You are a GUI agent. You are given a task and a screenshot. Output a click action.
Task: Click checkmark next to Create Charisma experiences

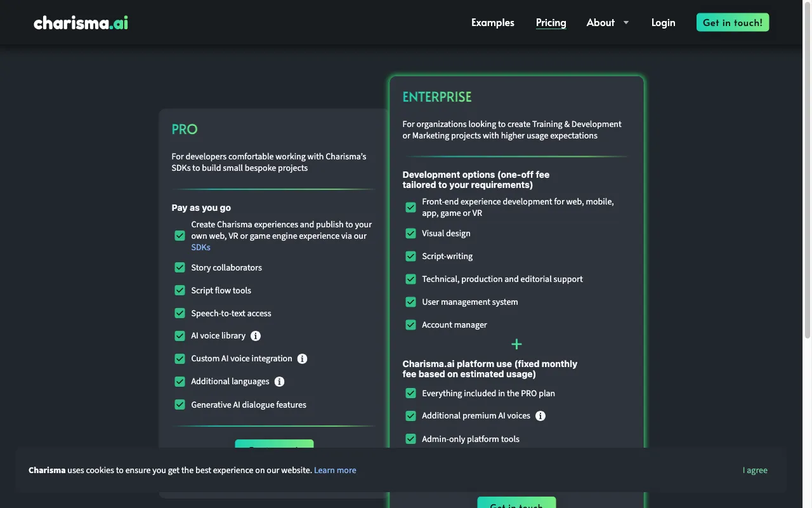(x=180, y=236)
